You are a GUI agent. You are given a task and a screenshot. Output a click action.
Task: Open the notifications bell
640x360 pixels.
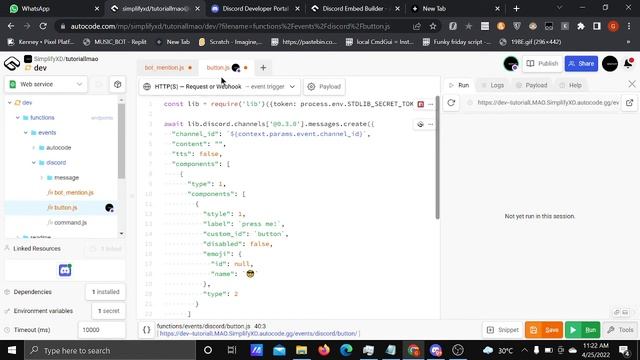tap(629, 64)
